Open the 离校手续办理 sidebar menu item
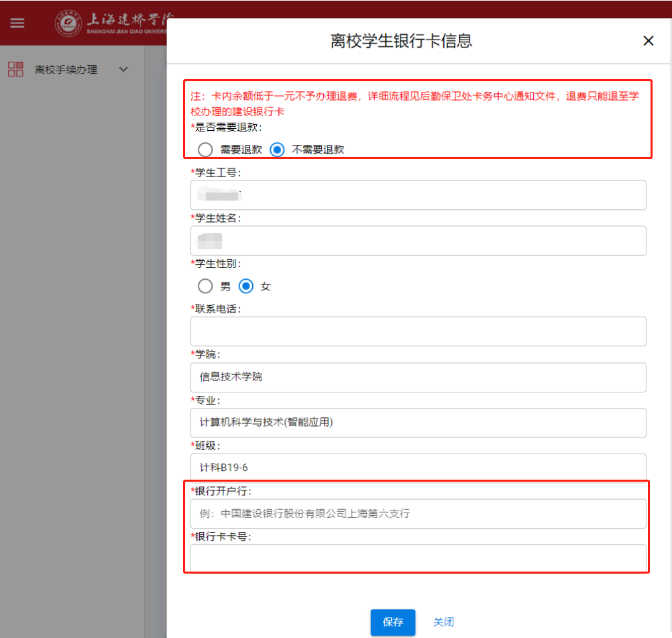The width and height of the screenshot is (672, 638). pyautogui.click(x=66, y=69)
